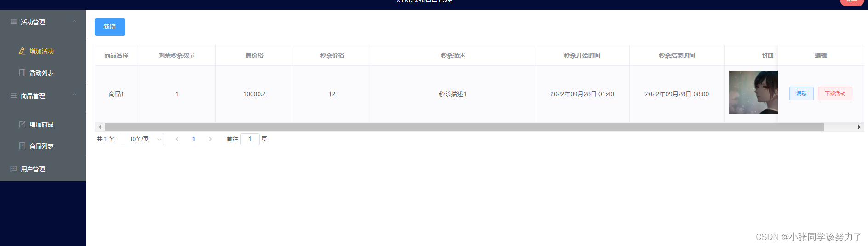Click the edit icon beside 增加商品
The height and width of the screenshot is (246, 868).
[x=22, y=124]
